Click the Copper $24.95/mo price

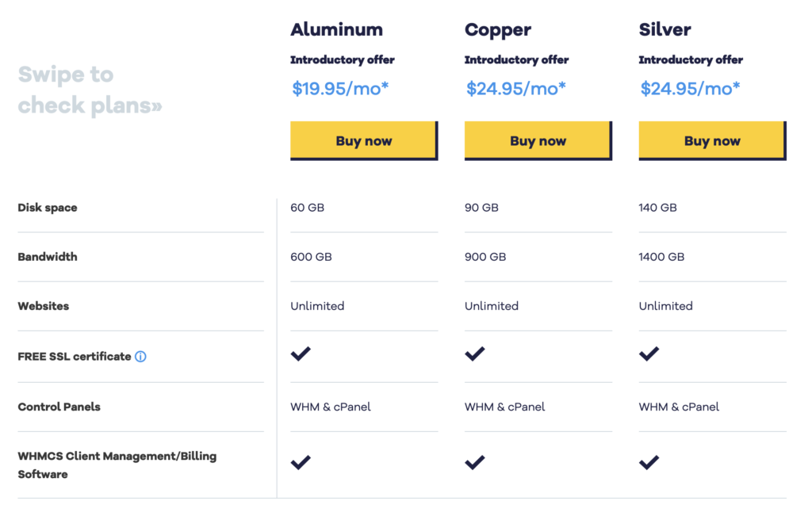515,89
